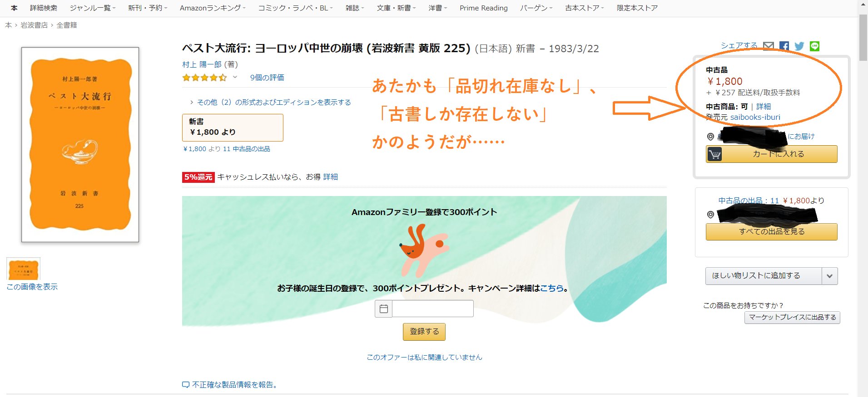Open 11 中古品の出品 link under format box
868x397 pixels.
click(247, 149)
